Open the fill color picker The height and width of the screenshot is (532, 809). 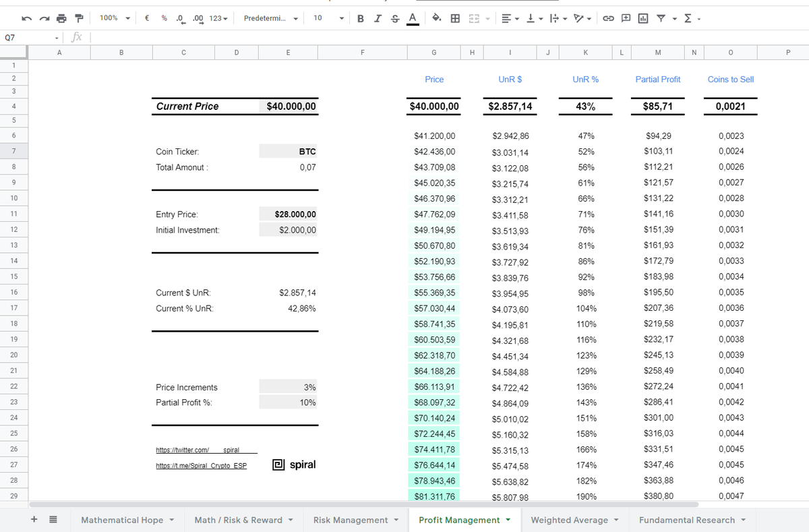(437, 18)
